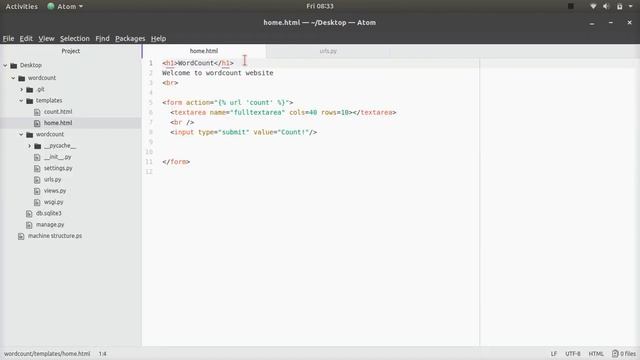This screenshot has width=640, height=360.
Task: Click the closing form tag on line 11
Action: click(176, 162)
